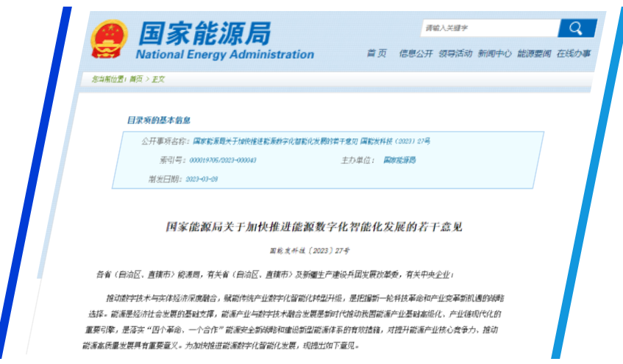Click the paragraph line beginning 推动数字技术与实体经济
This screenshot has height=364, width=623.
tap(305, 299)
